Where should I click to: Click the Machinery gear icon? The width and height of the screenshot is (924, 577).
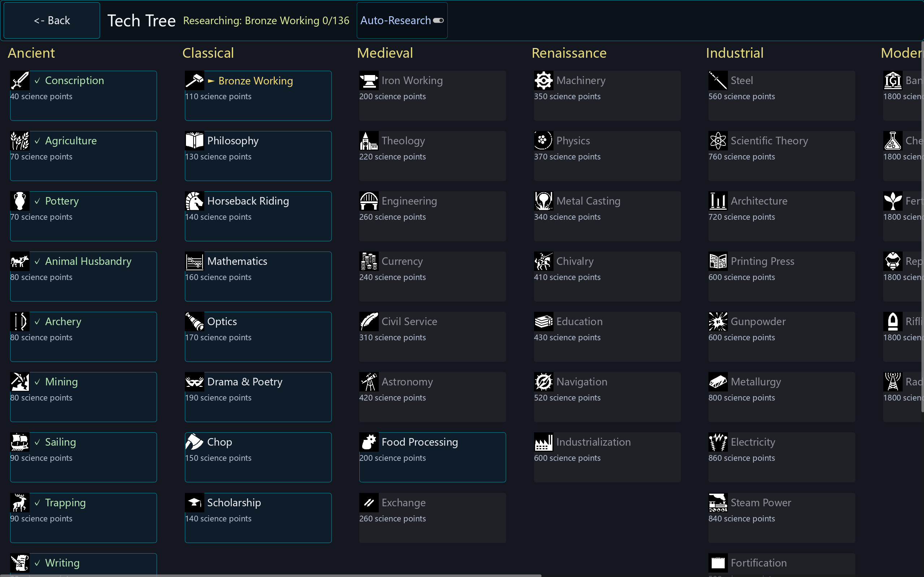point(544,80)
